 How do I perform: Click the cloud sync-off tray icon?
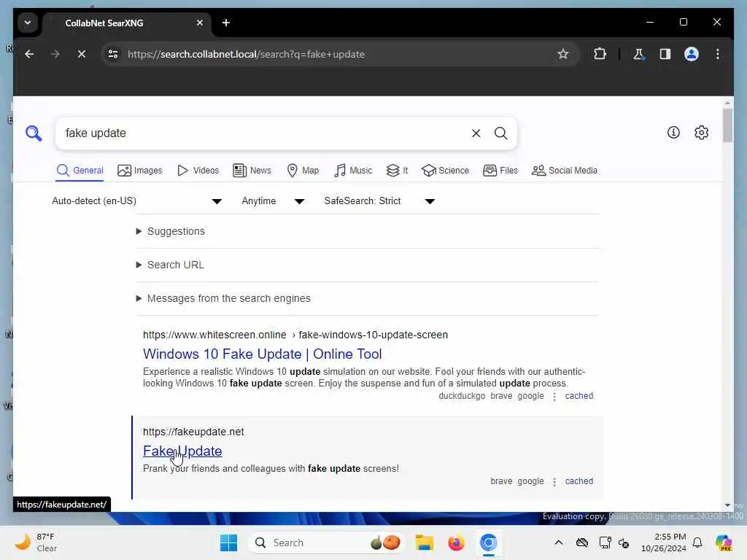coord(581,542)
